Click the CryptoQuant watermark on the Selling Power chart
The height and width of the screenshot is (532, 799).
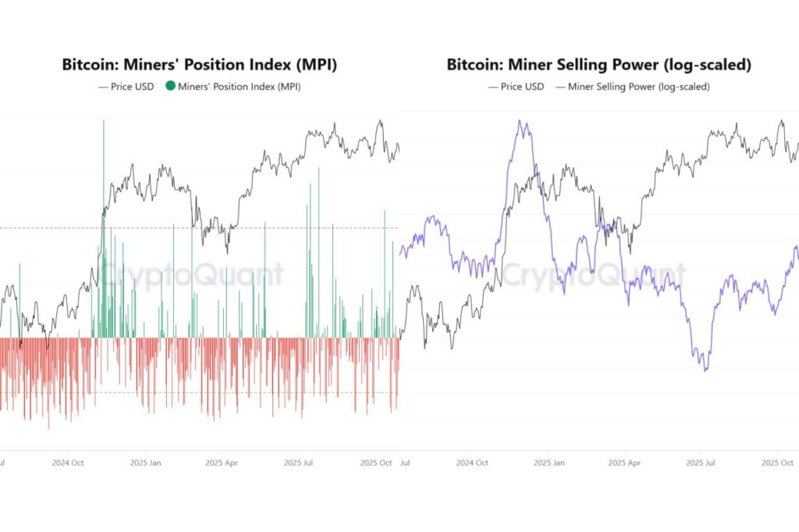pos(593,275)
